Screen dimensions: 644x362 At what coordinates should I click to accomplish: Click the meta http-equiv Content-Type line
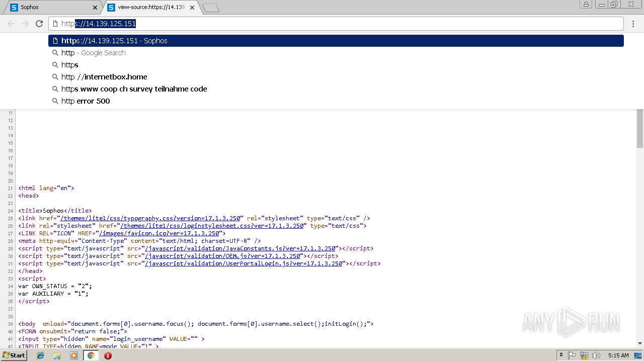tap(139, 241)
